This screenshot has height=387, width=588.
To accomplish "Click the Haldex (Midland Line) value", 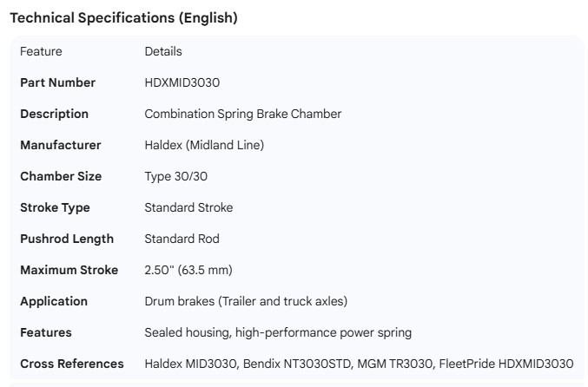I will [x=204, y=145].
